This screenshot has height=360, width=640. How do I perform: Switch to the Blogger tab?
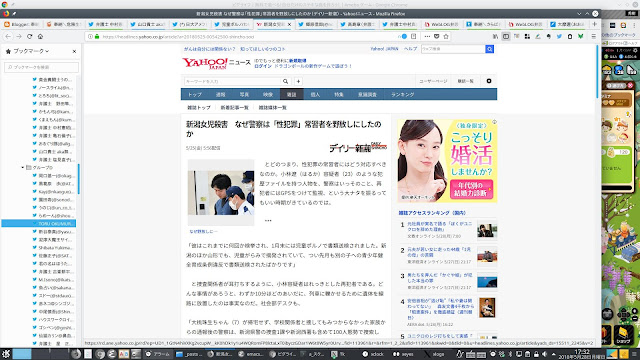coord(21,24)
